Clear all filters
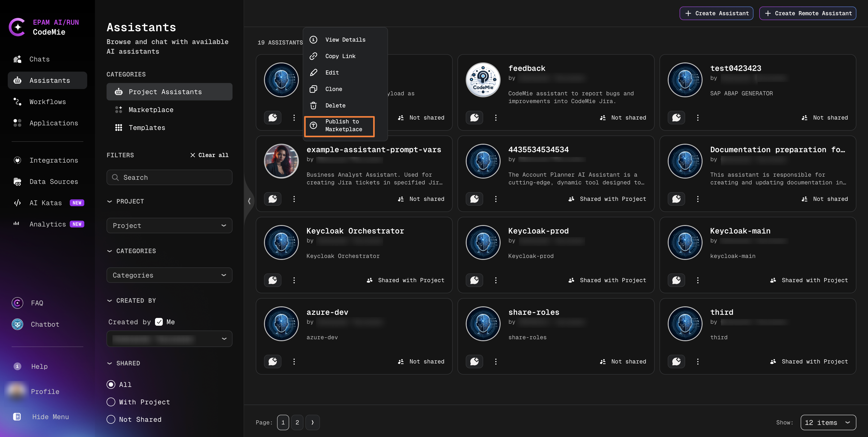The image size is (868, 437). tap(209, 155)
